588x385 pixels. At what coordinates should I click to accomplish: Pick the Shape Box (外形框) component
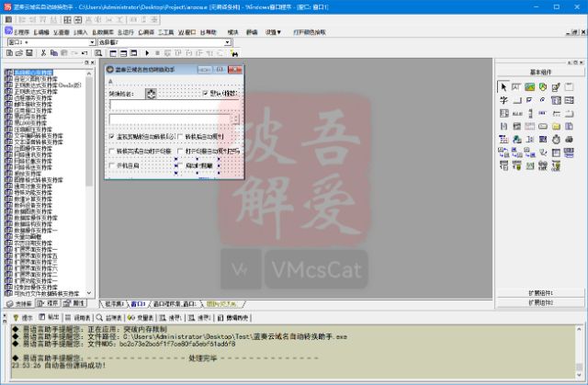[x=543, y=87]
